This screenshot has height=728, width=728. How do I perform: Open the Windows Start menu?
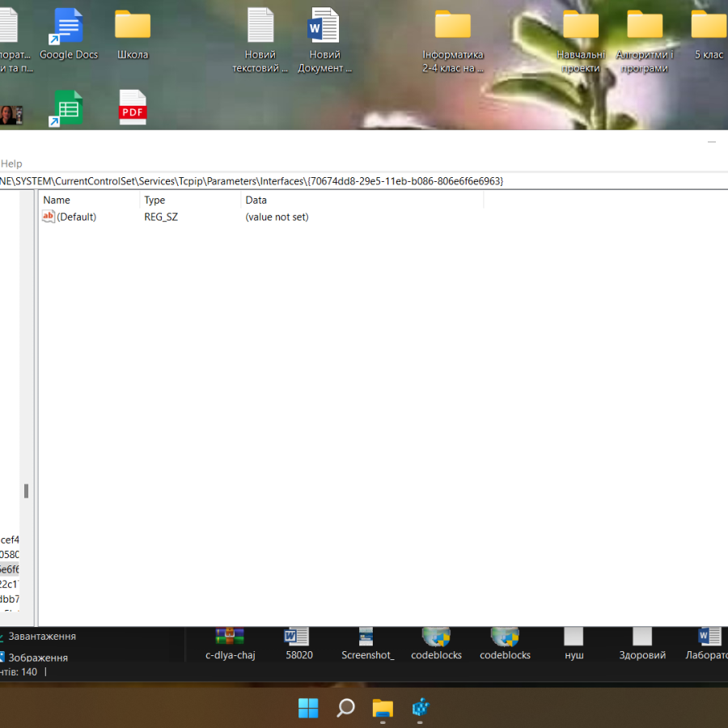308,709
